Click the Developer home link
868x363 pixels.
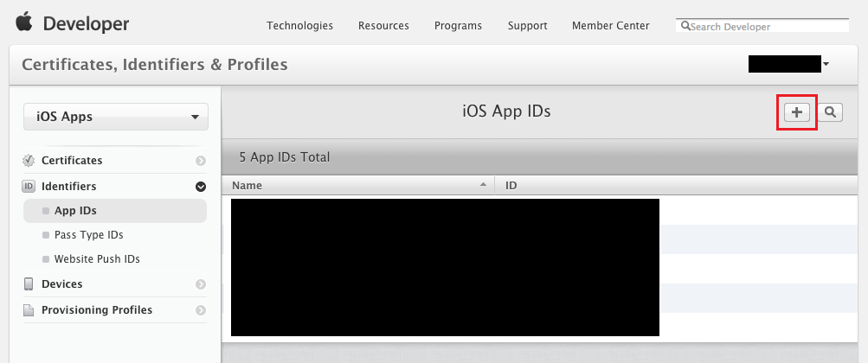86,23
